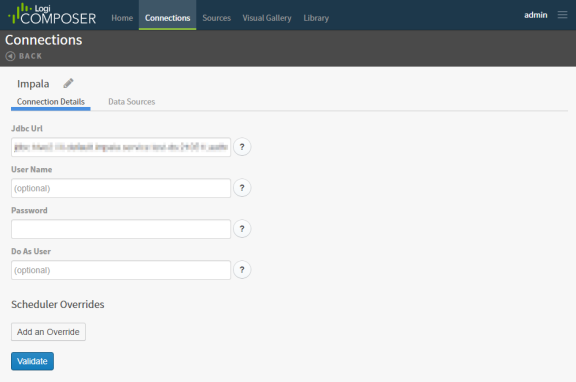Click the Scheduler Overrides heading
The width and height of the screenshot is (576, 382).
pyautogui.click(x=58, y=304)
